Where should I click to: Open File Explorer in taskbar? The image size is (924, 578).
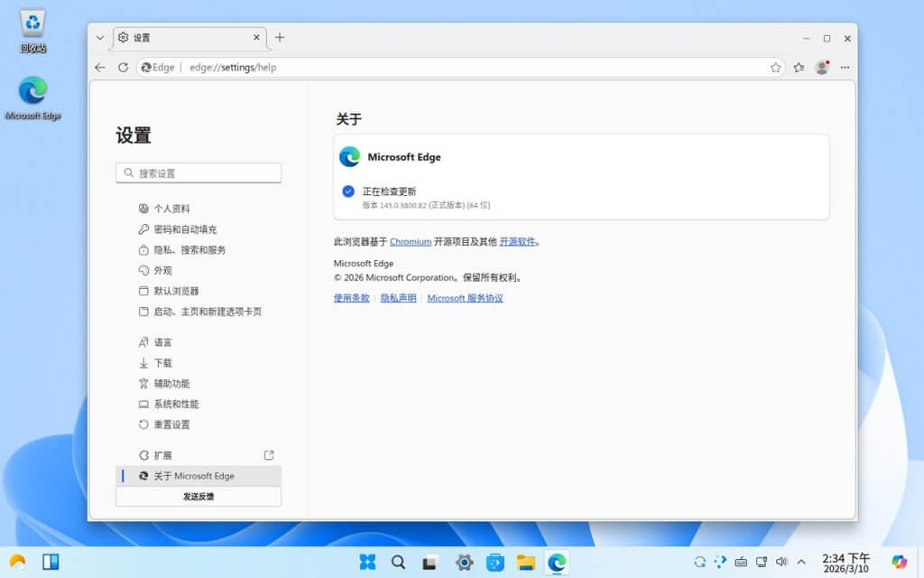(526, 562)
